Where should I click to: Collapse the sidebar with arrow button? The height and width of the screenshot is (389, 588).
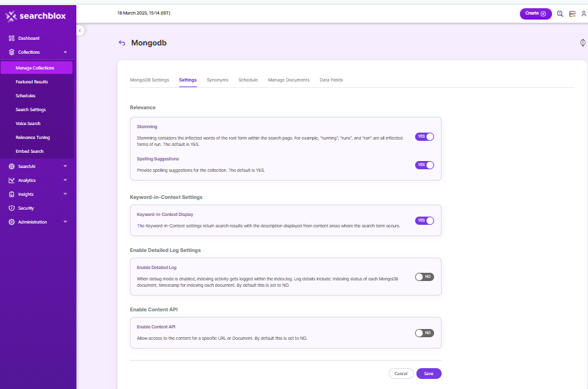tap(80, 30)
